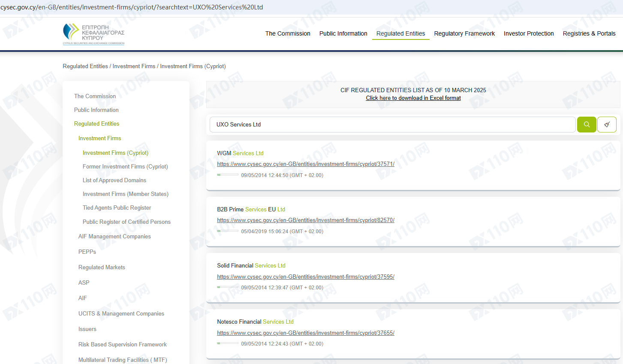Screen dimensions: 623x364
Task: Click the green search magnifier button
Action: pos(586,124)
